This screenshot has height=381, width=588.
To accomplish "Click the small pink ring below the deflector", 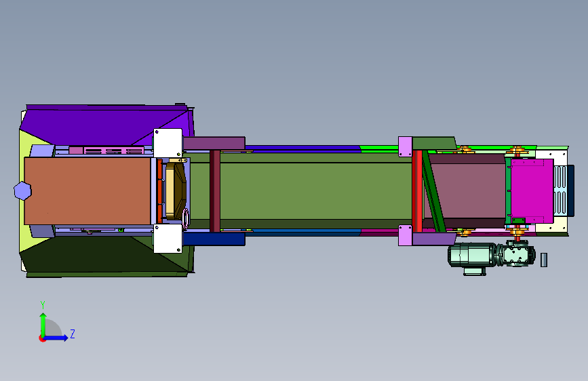I will [186, 218].
